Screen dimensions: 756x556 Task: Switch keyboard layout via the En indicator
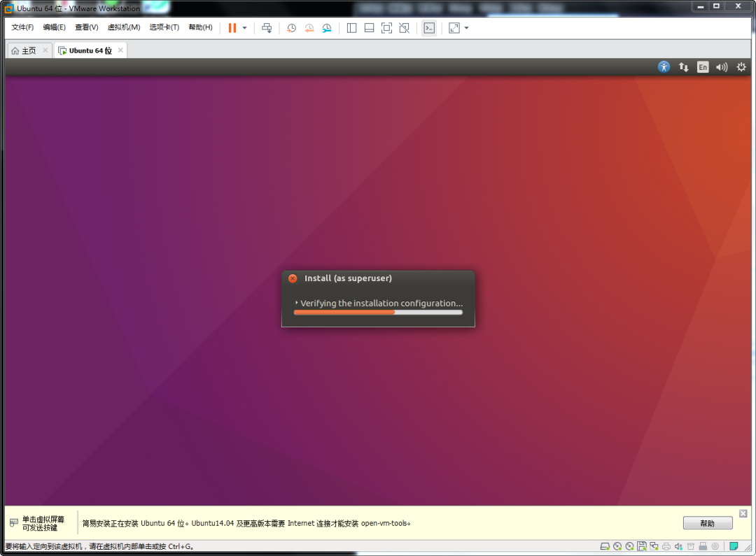(702, 66)
